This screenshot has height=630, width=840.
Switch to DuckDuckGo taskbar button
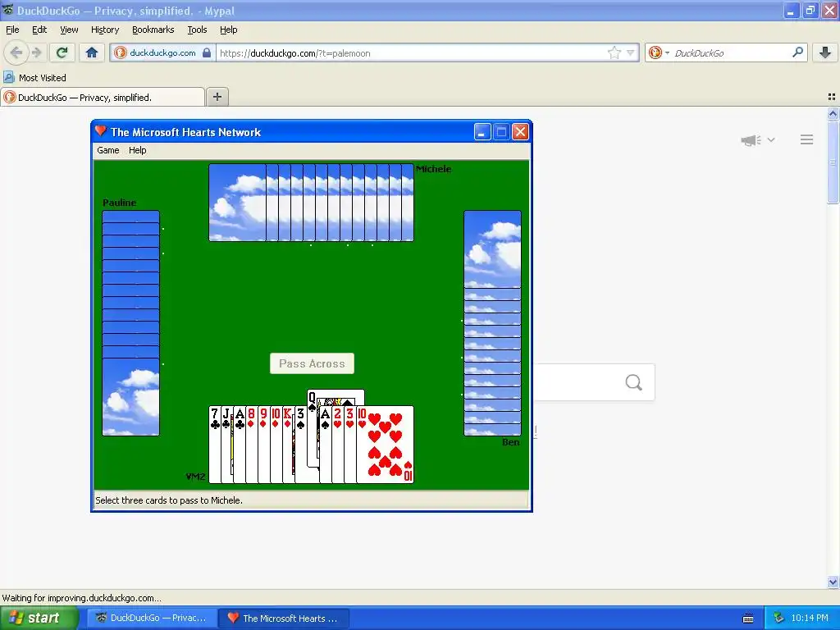tap(152, 618)
